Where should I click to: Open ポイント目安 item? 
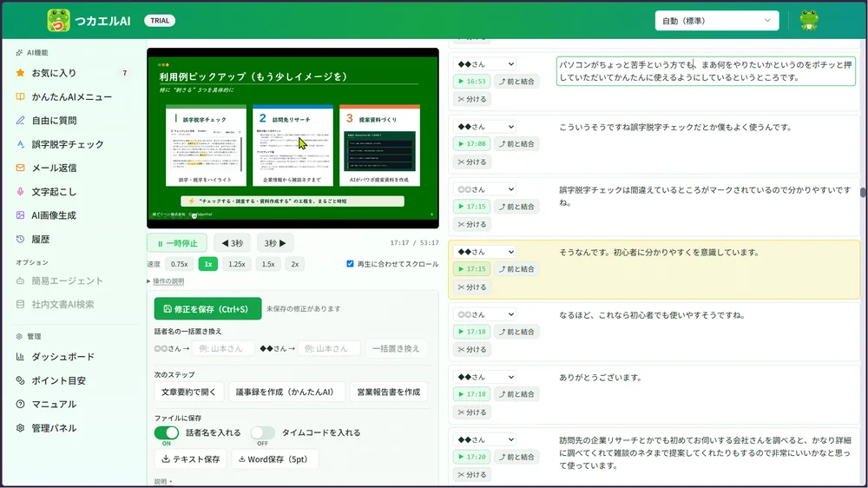[x=73, y=380]
